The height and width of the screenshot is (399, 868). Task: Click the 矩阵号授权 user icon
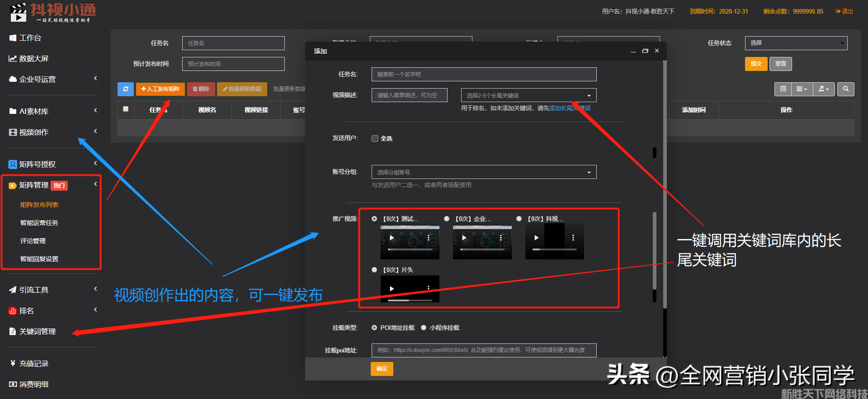pos(13,164)
